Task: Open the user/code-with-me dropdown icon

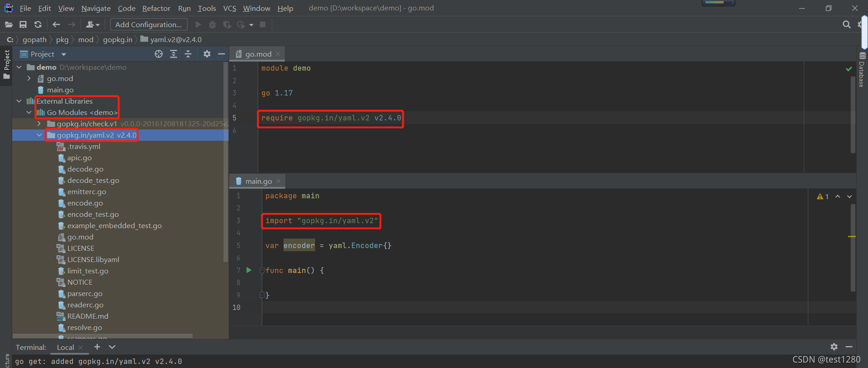Action: [92, 24]
